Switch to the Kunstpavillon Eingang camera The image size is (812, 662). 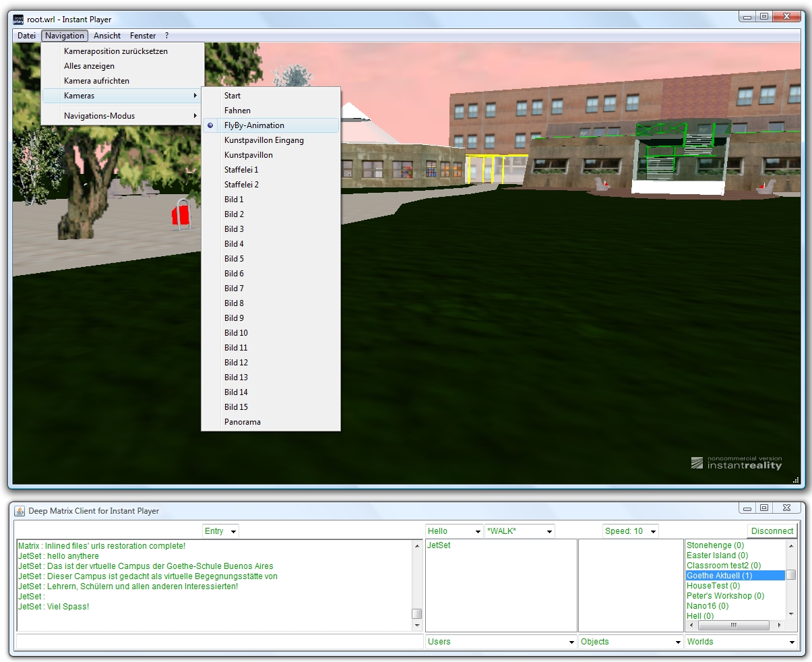point(264,140)
